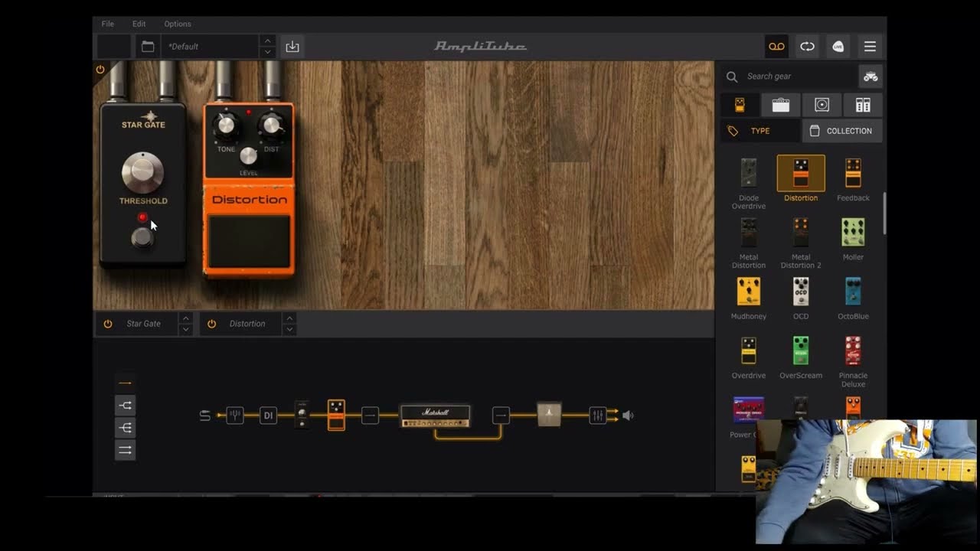Viewport: 980px width, 551px height.
Task: Select the cabinet block in signal chain
Action: (x=549, y=414)
